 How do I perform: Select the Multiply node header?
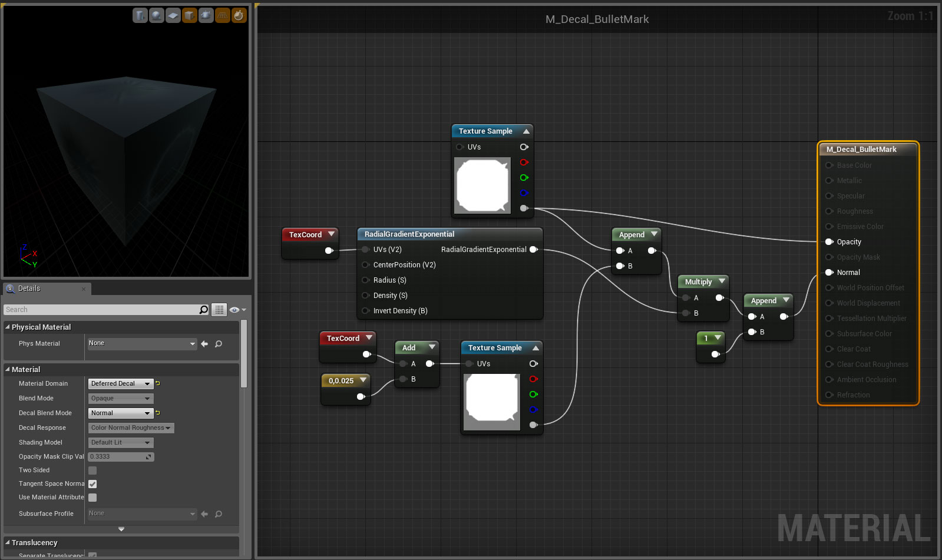click(704, 282)
